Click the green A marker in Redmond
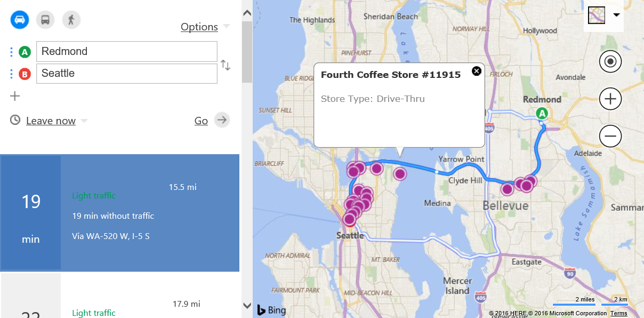This screenshot has height=318, width=644. tap(542, 113)
